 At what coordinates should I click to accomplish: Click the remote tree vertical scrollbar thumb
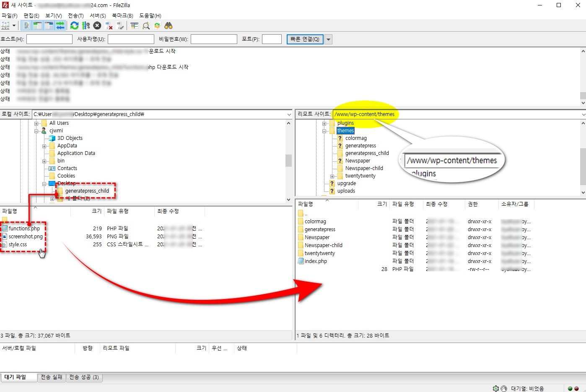tap(583, 166)
